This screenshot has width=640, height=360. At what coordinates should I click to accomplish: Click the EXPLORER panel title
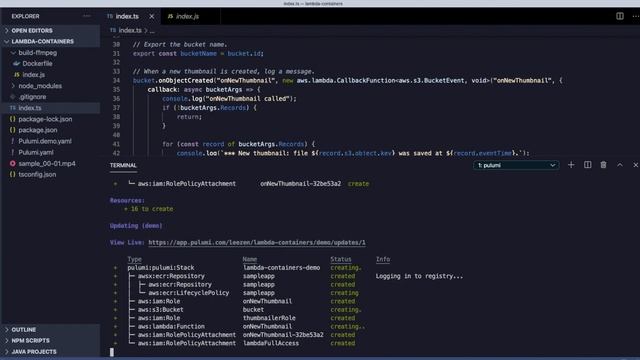(x=25, y=16)
